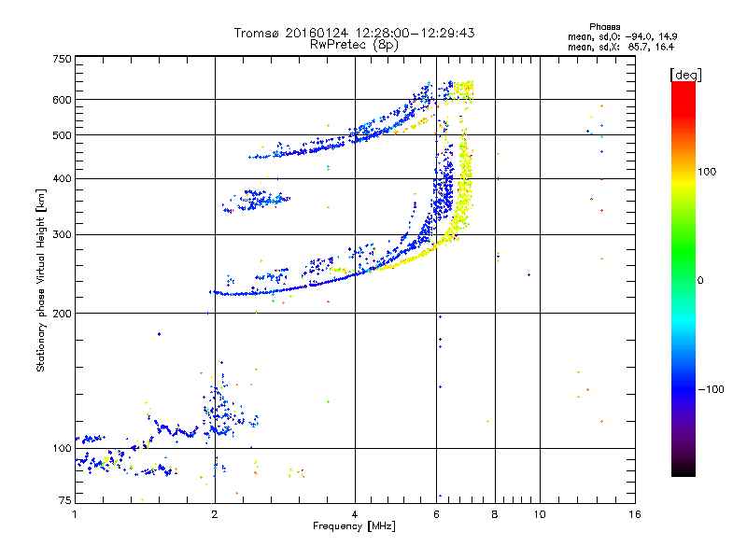Screen dimensions: 747x560
Task: Click the x-axis label 'Frequency [MHz]'
Action: coord(354,526)
